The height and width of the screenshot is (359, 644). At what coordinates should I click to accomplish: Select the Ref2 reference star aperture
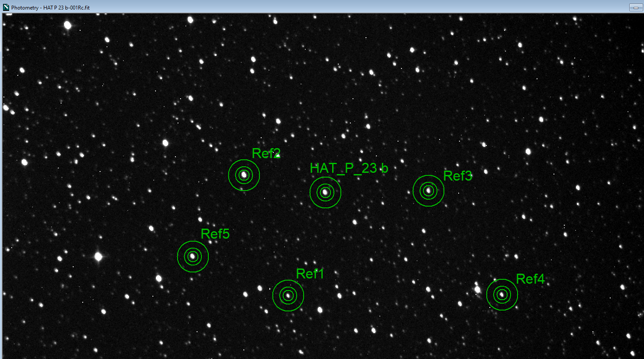(244, 175)
